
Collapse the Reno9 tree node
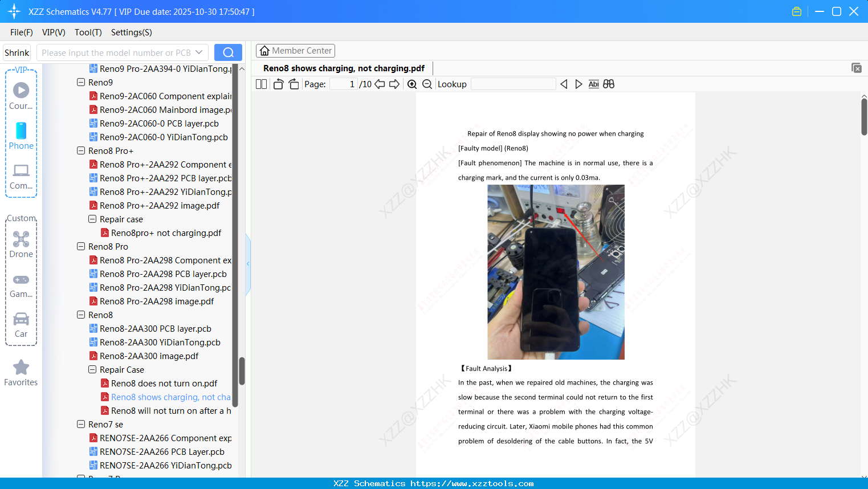pos(81,82)
